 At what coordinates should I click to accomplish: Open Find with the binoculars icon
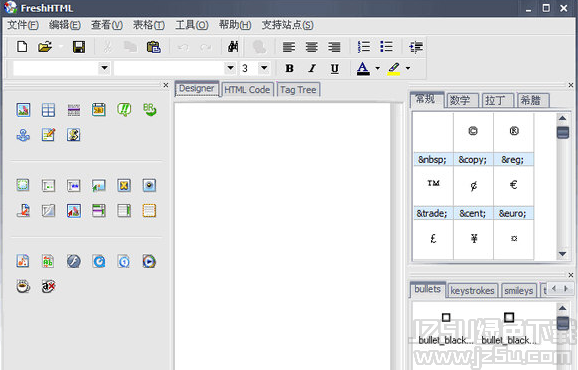pos(233,47)
